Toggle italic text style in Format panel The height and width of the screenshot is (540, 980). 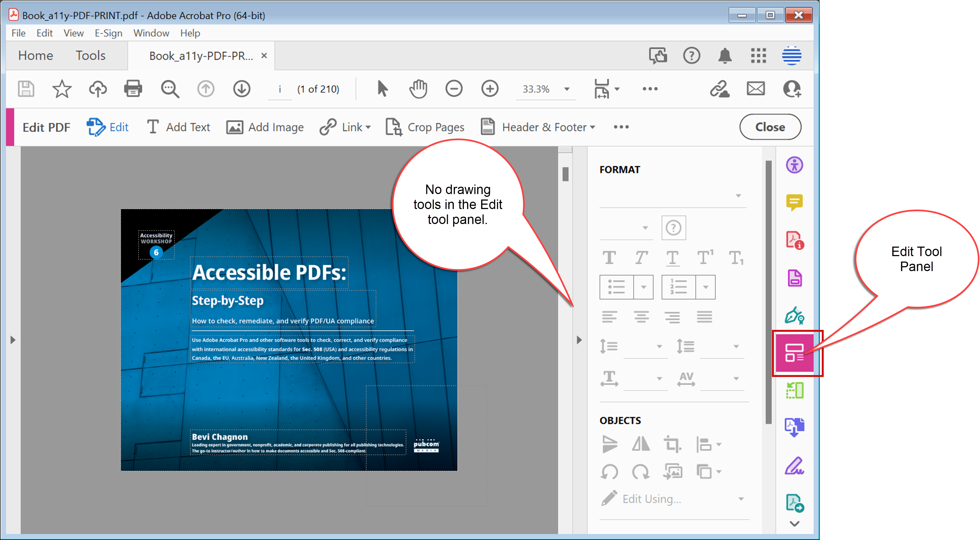(x=641, y=258)
